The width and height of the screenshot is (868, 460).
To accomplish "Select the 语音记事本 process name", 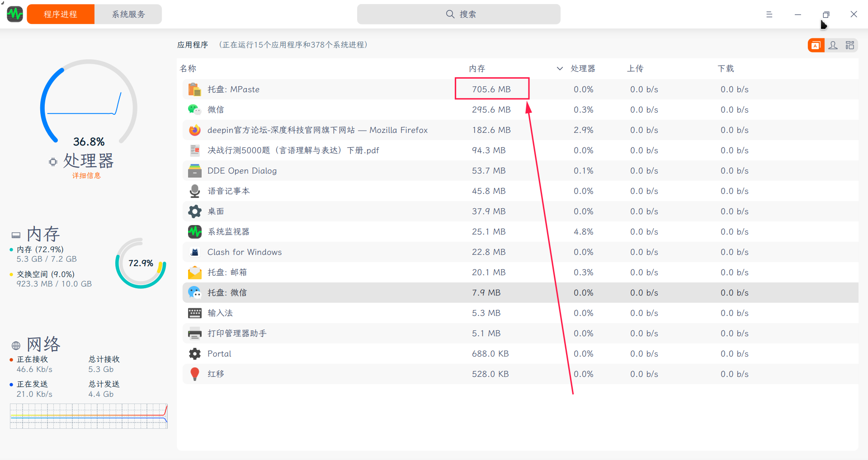I will tap(228, 191).
